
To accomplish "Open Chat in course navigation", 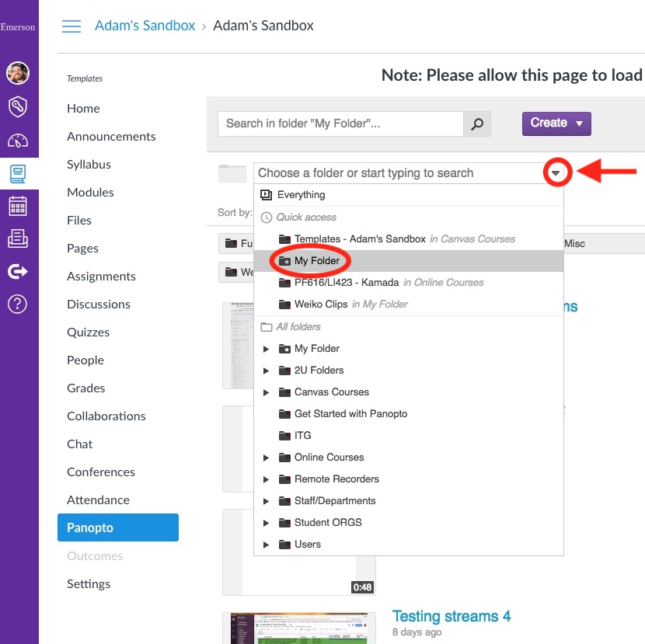I will pyautogui.click(x=80, y=444).
